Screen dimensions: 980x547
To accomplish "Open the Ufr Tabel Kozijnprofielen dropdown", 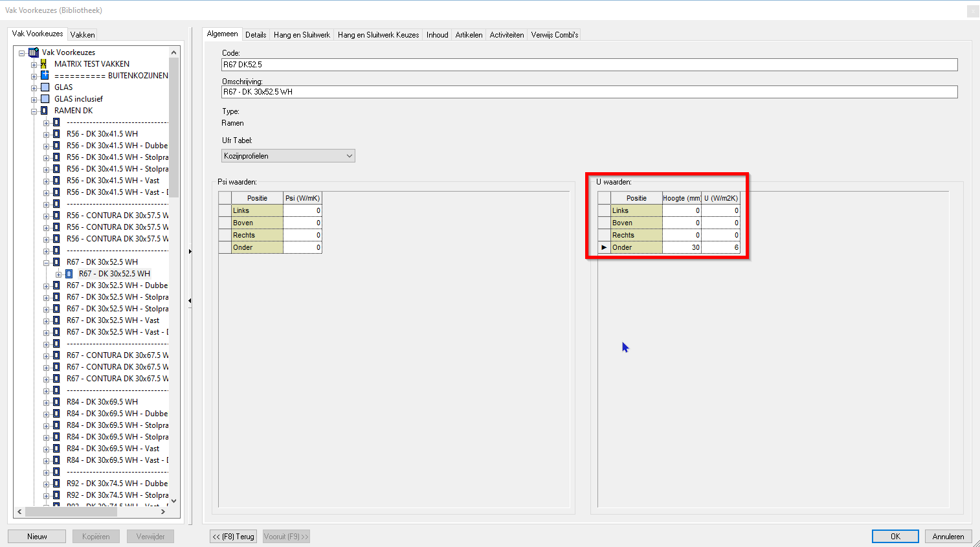I will tap(348, 155).
